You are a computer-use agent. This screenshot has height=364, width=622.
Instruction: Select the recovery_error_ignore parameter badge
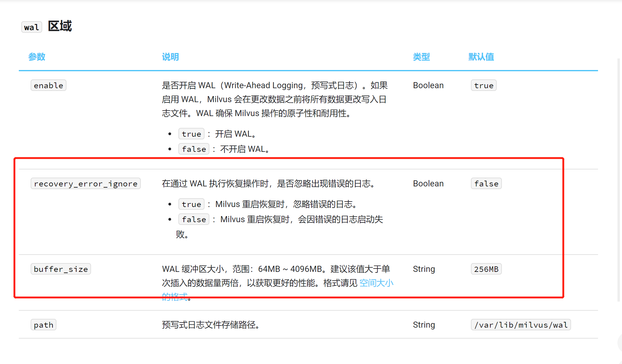click(85, 183)
